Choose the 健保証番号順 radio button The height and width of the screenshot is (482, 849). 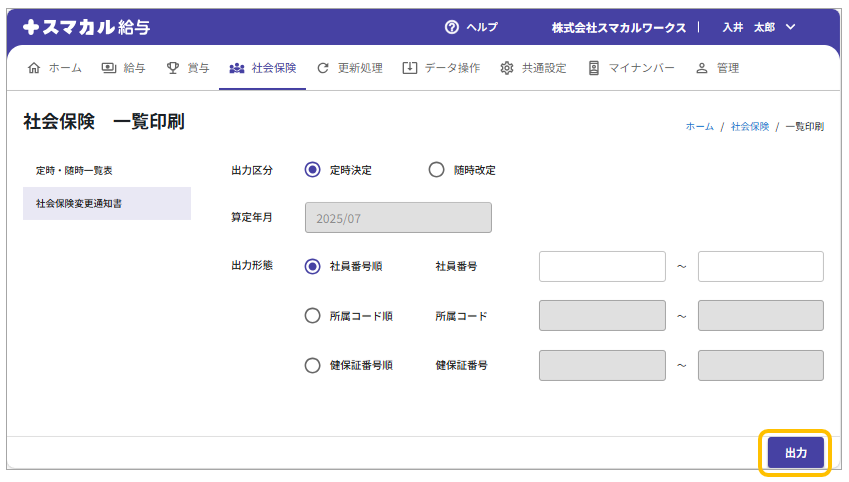pos(312,365)
